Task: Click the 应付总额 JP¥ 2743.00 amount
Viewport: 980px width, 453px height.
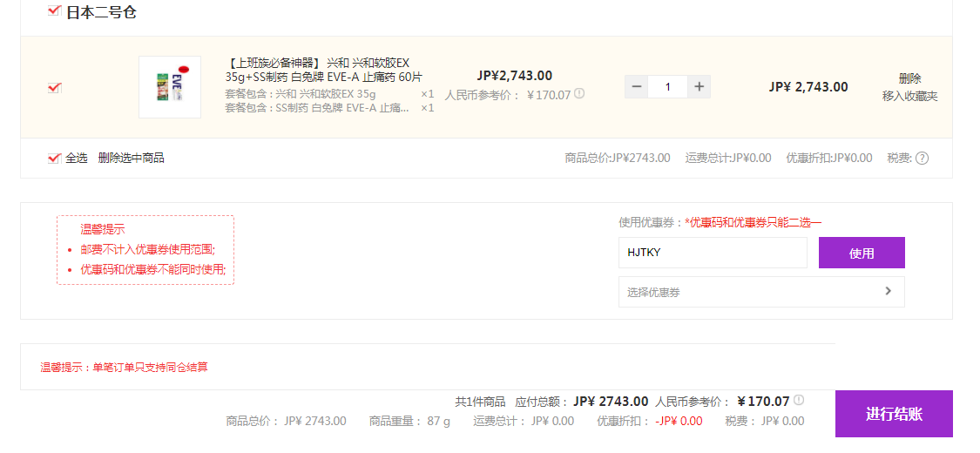Action: pyautogui.click(x=611, y=401)
